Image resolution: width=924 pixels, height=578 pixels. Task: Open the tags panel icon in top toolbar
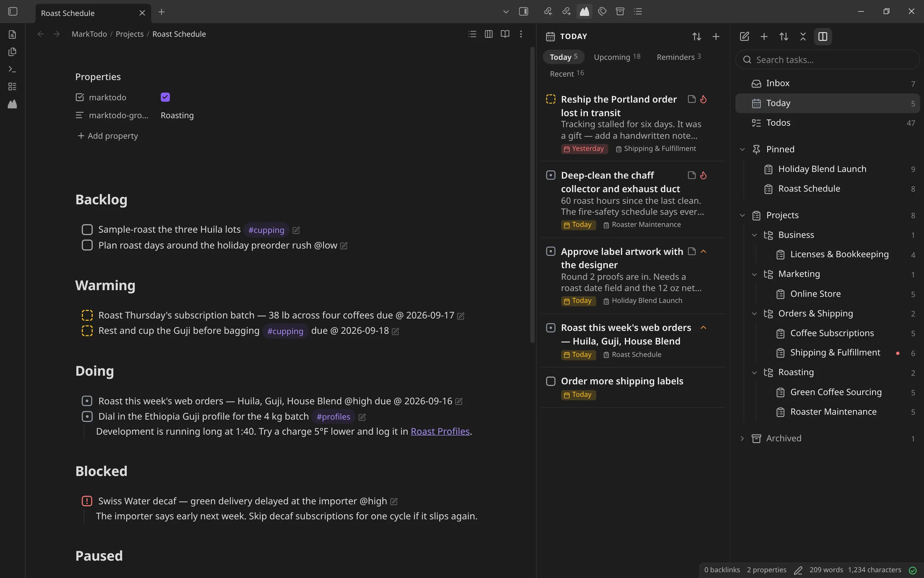[602, 12]
